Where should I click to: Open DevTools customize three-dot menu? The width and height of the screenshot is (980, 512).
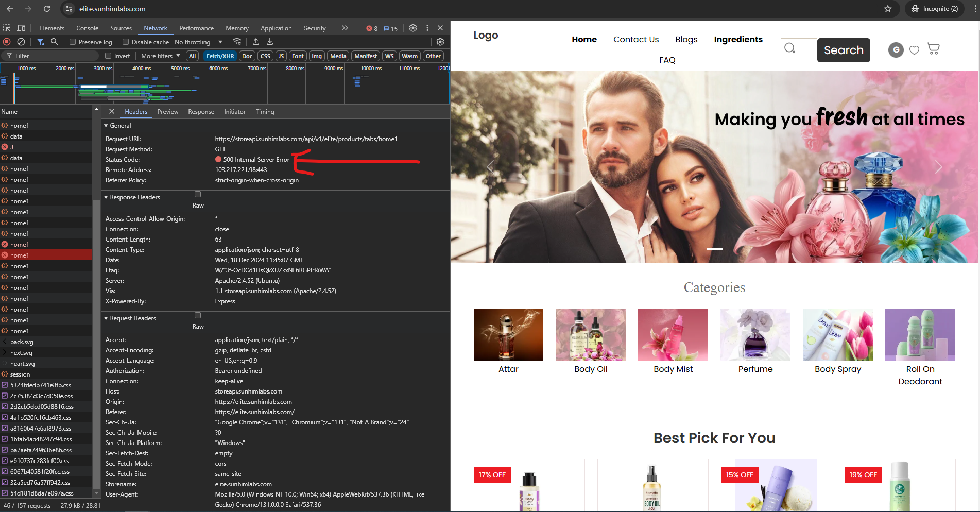(427, 28)
